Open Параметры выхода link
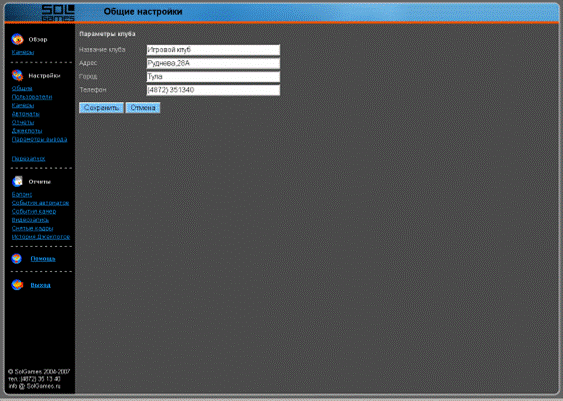The image size is (563, 401). pos(39,139)
